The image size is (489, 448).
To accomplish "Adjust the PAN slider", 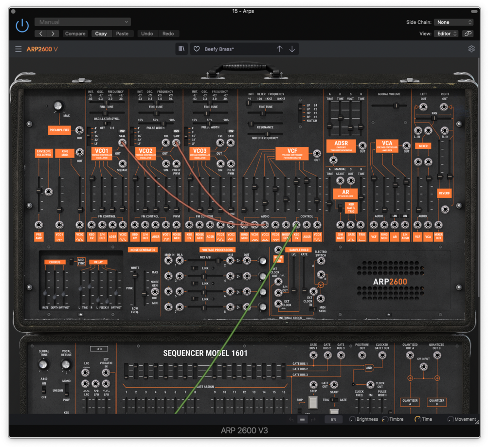I will point(434,118).
